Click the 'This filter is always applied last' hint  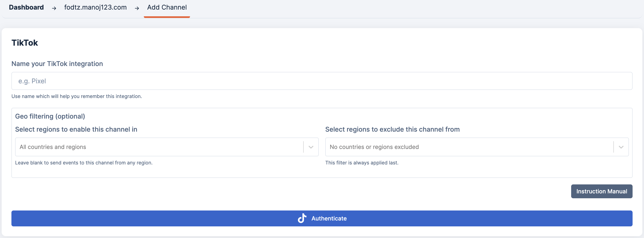(362, 163)
